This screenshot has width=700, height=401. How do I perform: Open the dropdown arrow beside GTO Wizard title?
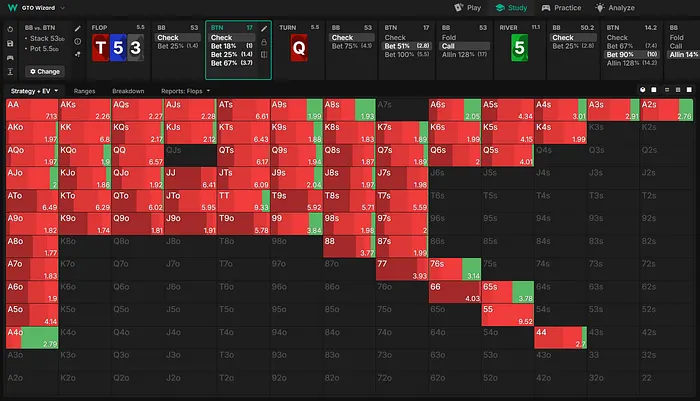click(x=63, y=7)
